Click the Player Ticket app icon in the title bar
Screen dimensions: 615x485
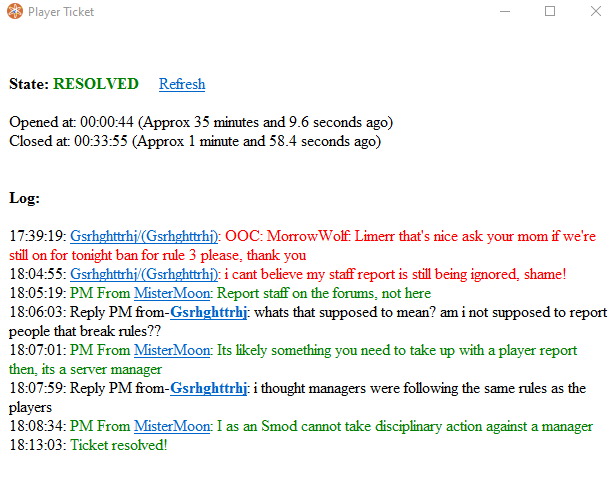[x=14, y=12]
